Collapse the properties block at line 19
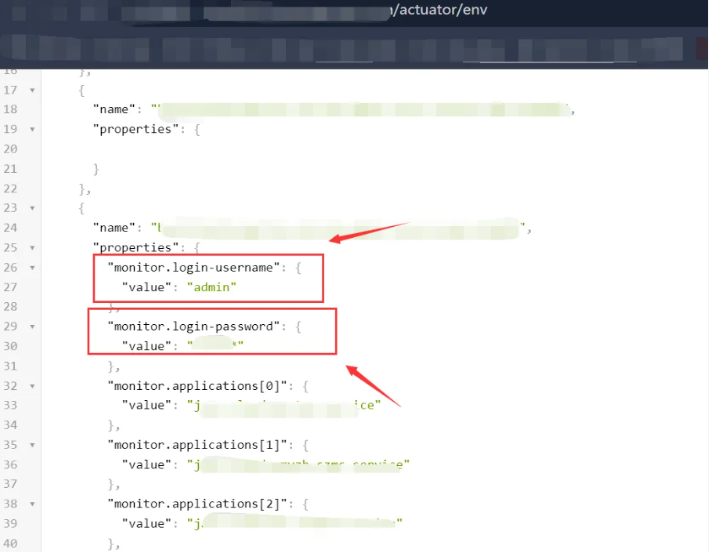Image resolution: width=709 pixels, height=552 pixels. click(32, 129)
